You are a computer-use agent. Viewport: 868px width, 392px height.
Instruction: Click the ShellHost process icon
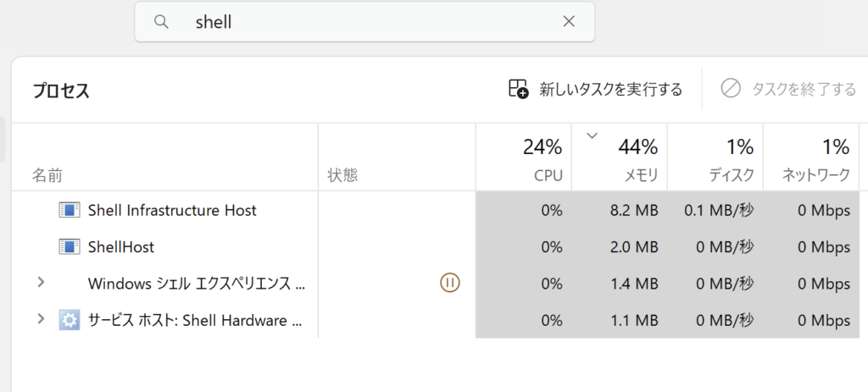(69, 247)
